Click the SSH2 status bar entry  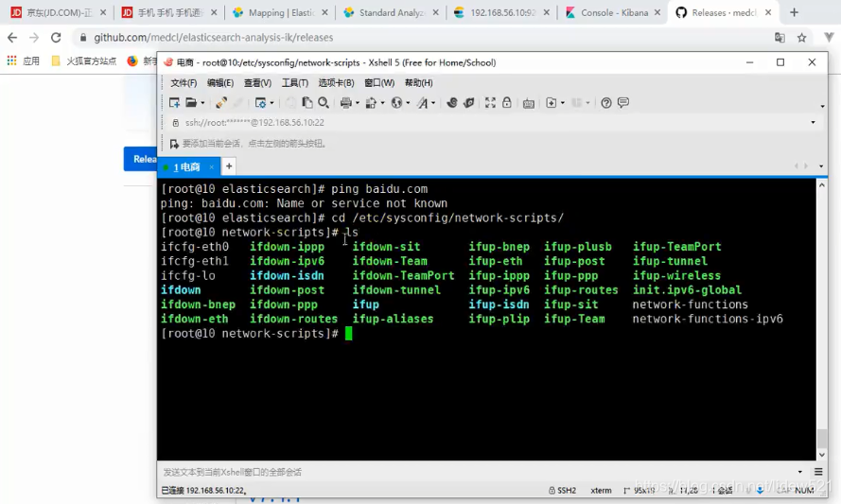pos(562,490)
